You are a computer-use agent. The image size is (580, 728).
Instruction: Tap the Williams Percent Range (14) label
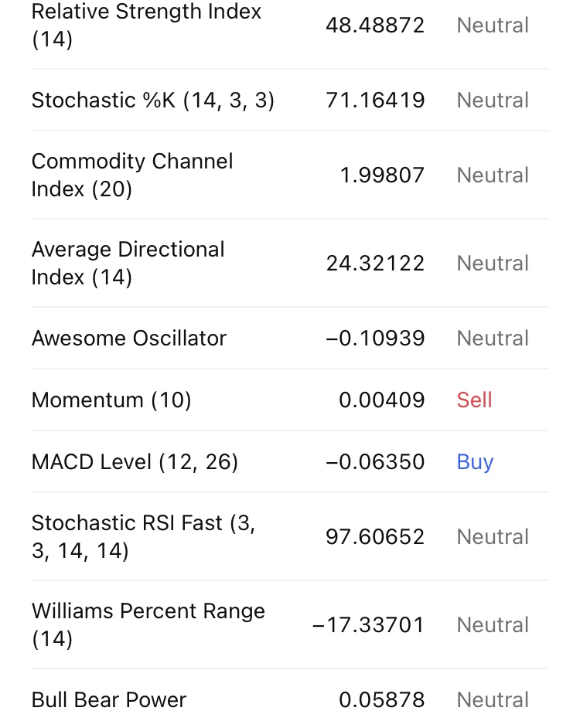tap(148, 624)
